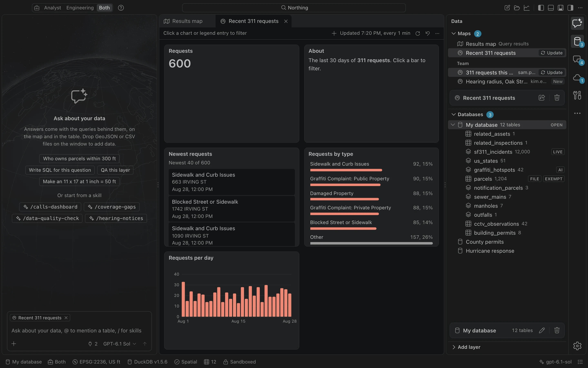Click the chart line icon in toolbar
588x368 pixels.
[x=527, y=8]
